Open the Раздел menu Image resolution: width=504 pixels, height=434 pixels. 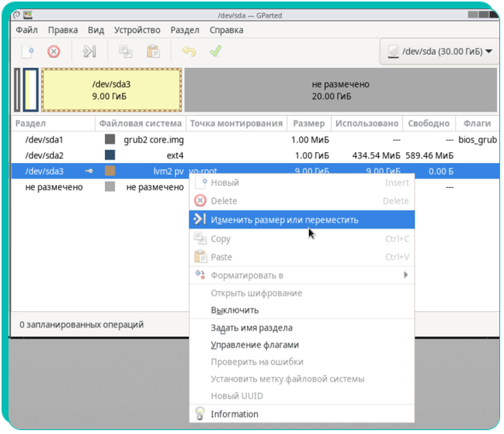(x=184, y=30)
